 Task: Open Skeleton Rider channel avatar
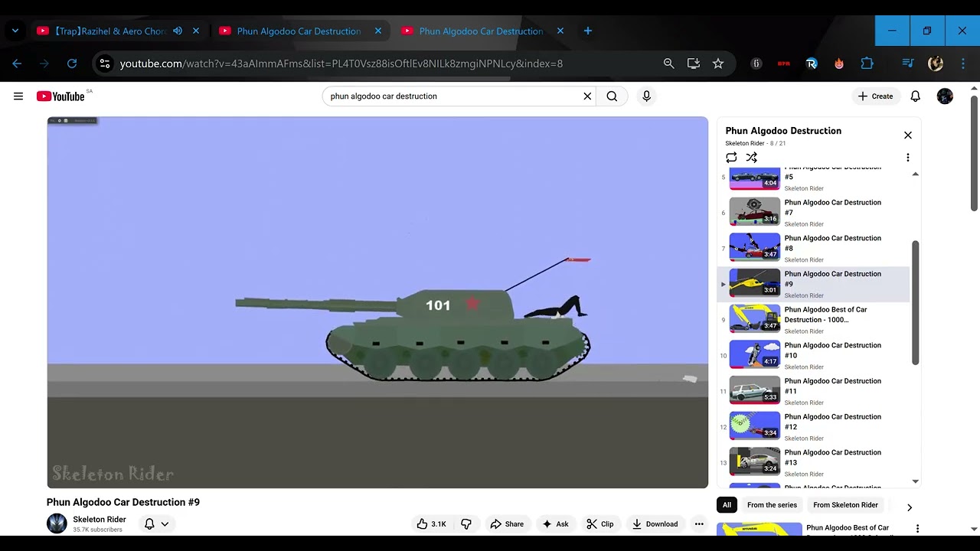tap(57, 523)
